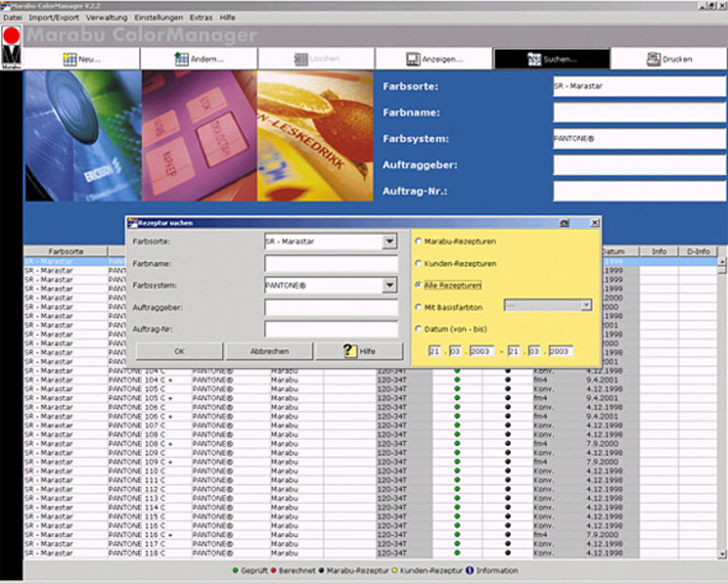
Task: Open the Einstellungen menu
Action: 159,18
